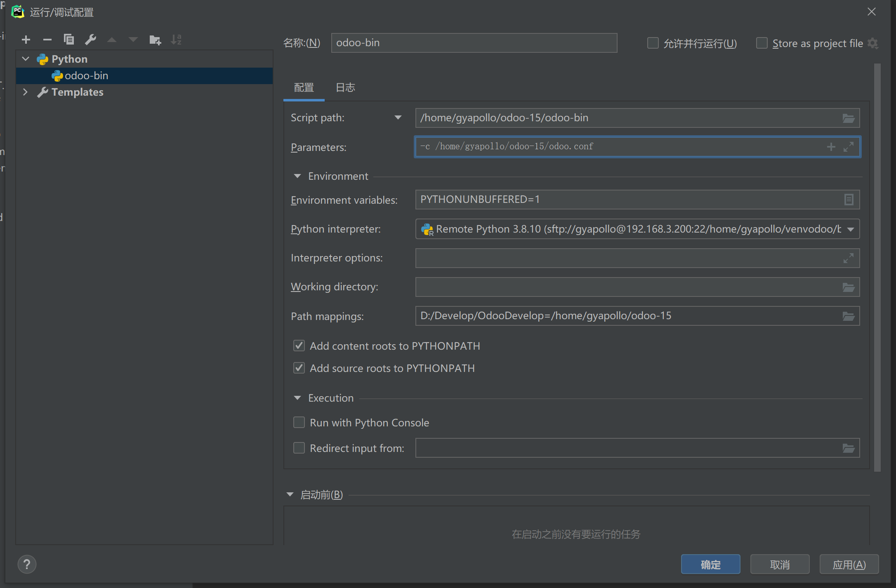Enable Redirect input from checkbox
The width and height of the screenshot is (896, 588).
pyautogui.click(x=299, y=448)
